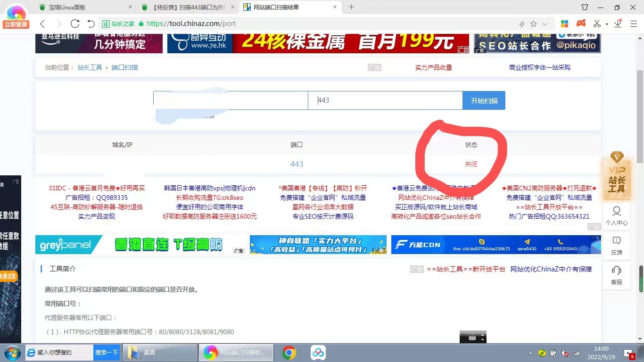This screenshot has height=362, width=644.
Task: Open the Chrome taskbar icon
Action: [289, 353]
